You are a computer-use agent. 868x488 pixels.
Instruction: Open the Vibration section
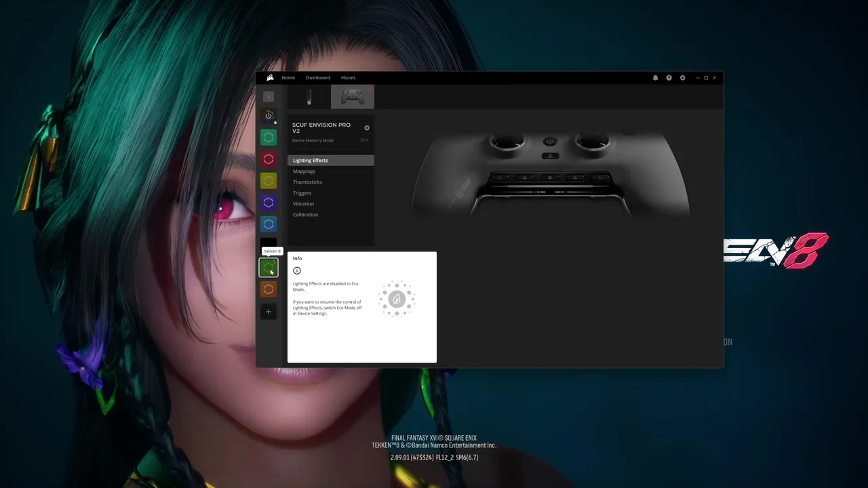[x=331, y=204]
